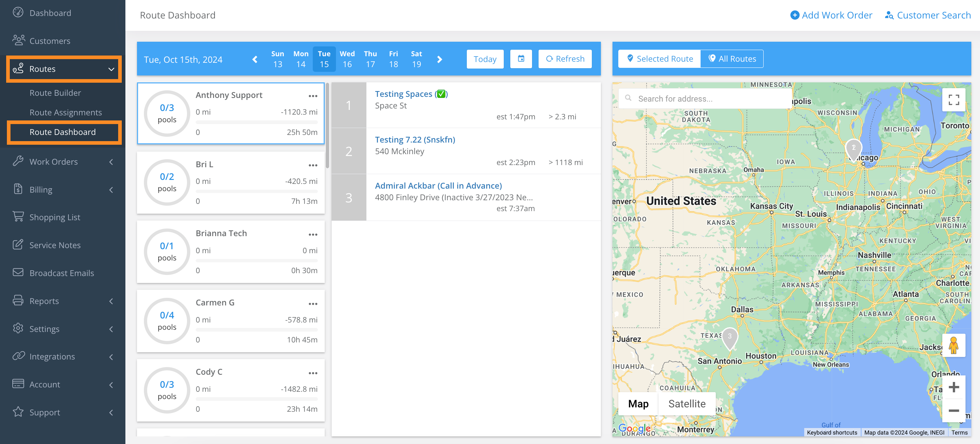Select Wed 16 date tab
Screen dimensions: 980x444
pos(347,59)
